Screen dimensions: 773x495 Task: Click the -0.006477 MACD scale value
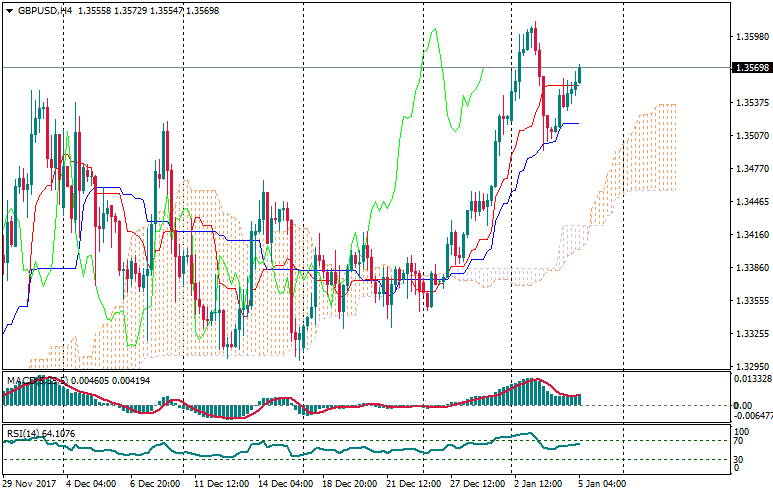[752, 415]
